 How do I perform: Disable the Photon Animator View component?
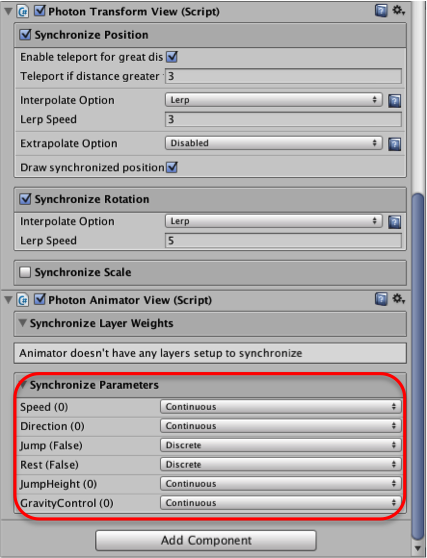click(39, 299)
